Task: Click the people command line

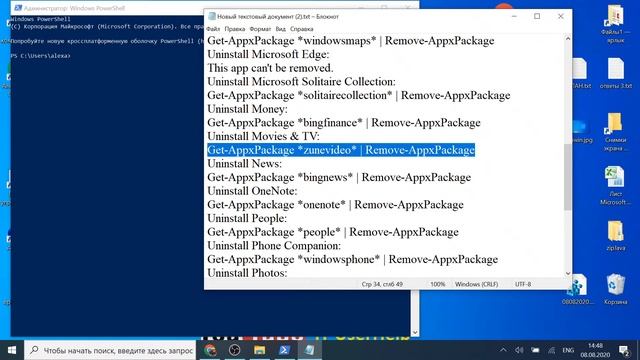Action: pyautogui.click(x=333, y=232)
